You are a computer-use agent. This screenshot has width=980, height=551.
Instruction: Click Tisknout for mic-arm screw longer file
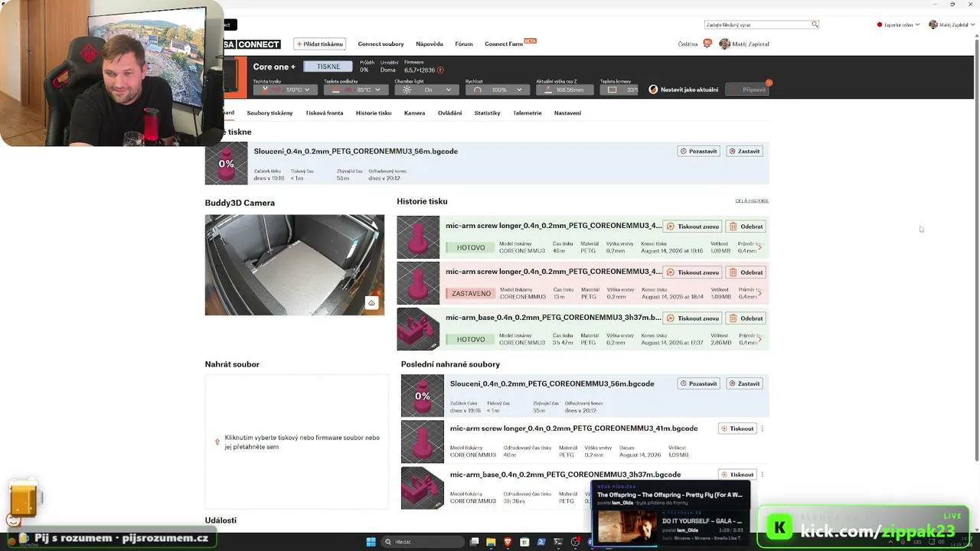point(738,429)
